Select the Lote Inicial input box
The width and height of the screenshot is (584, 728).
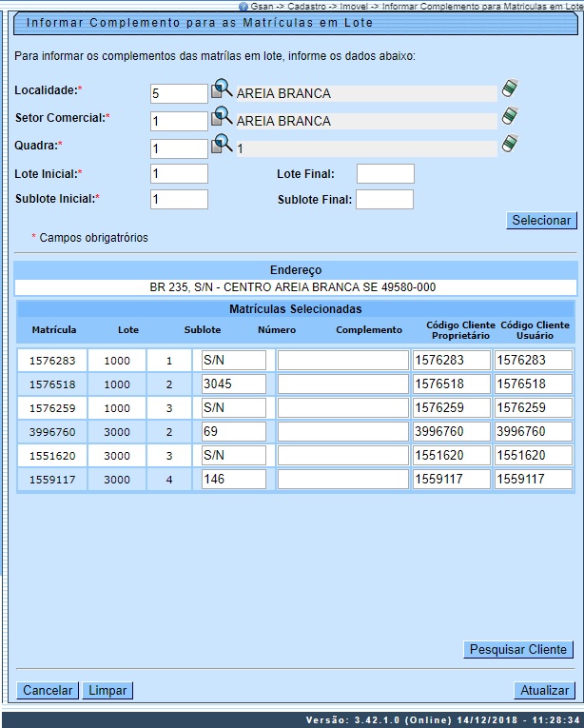(179, 173)
